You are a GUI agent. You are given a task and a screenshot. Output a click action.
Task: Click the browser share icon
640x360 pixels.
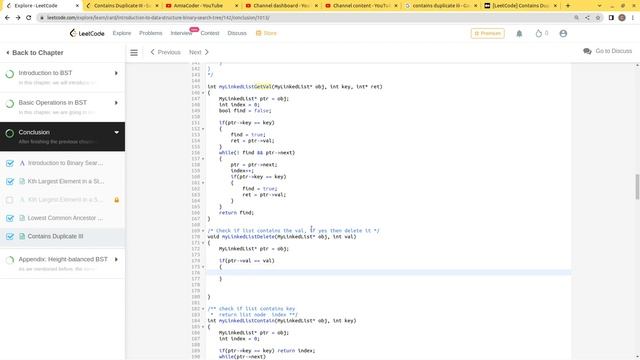(x=587, y=18)
